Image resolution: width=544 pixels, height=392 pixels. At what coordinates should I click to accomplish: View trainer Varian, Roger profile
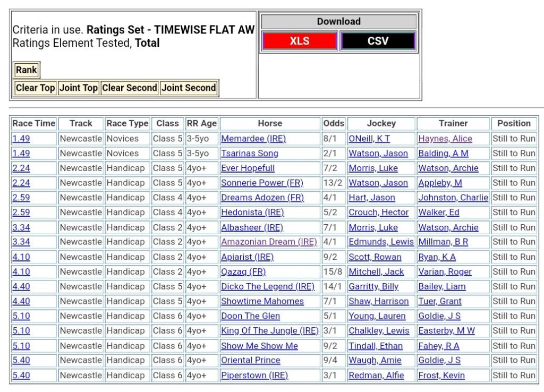point(445,271)
